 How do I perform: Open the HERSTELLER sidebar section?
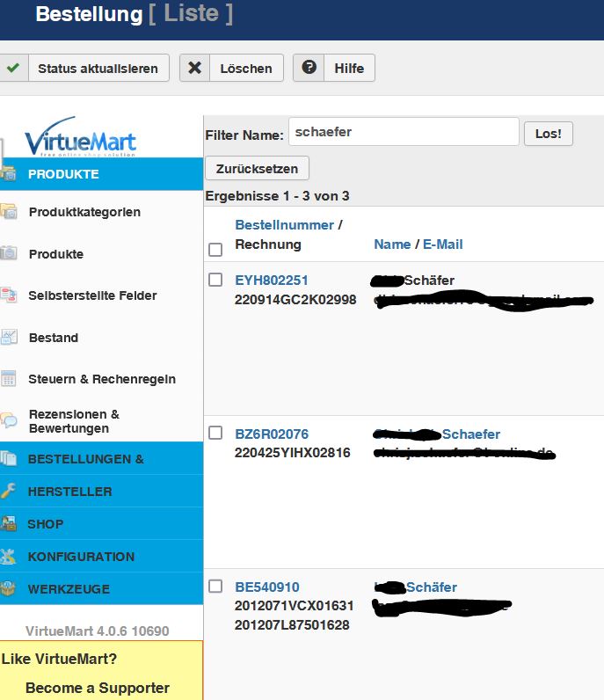[x=69, y=492]
